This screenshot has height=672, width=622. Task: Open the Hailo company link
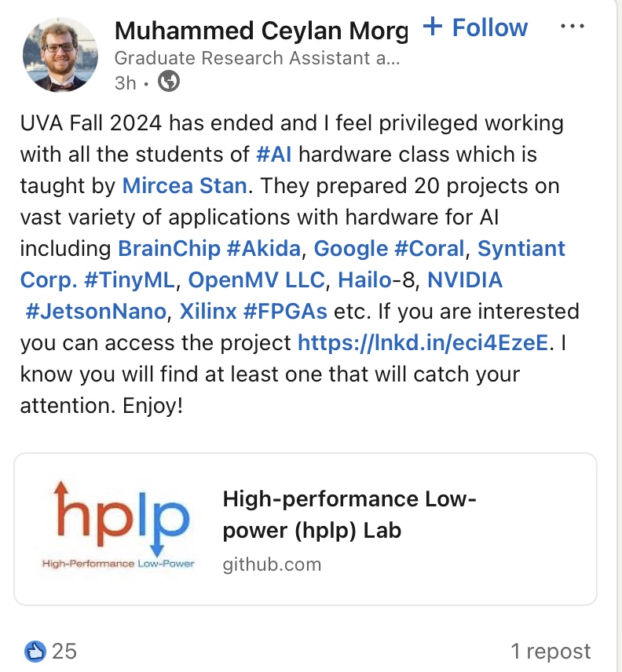tap(365, 279)
